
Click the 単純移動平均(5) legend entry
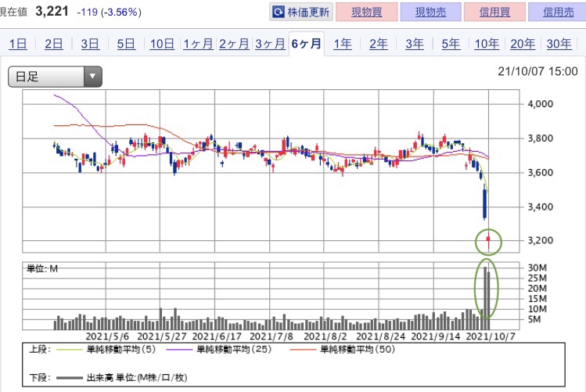106,350
